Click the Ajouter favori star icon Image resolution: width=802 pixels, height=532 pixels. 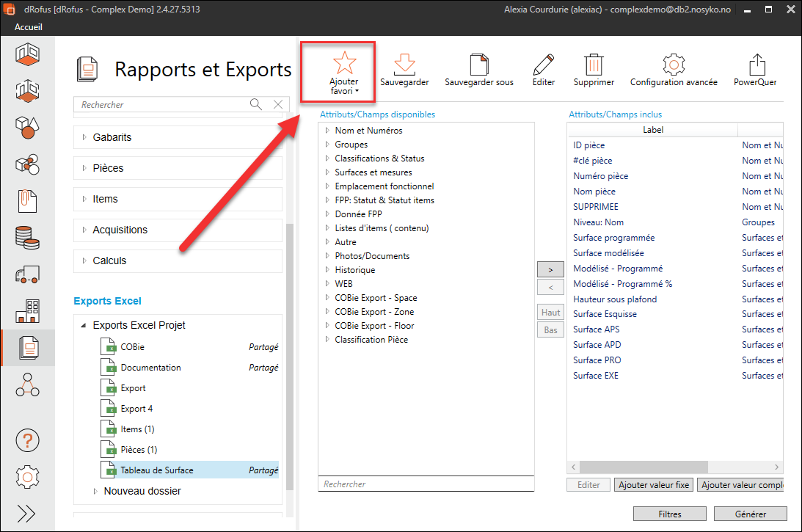tap(344, 64)
